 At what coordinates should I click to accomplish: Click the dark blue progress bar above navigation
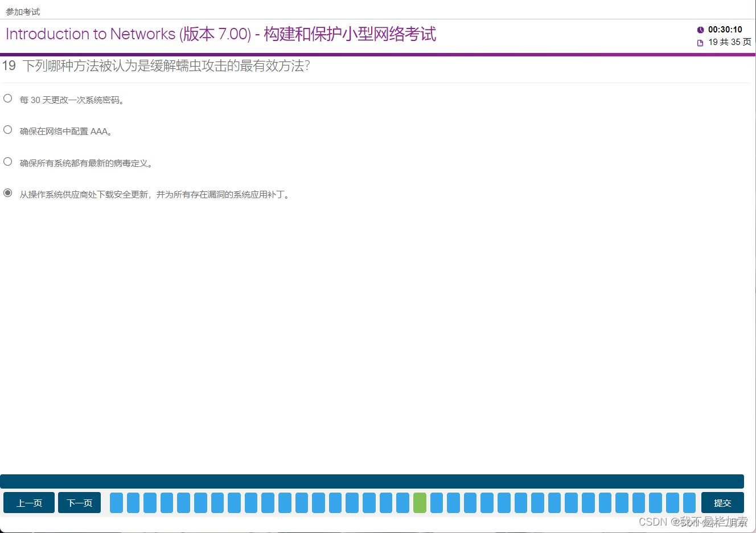(x=372, y=481)
